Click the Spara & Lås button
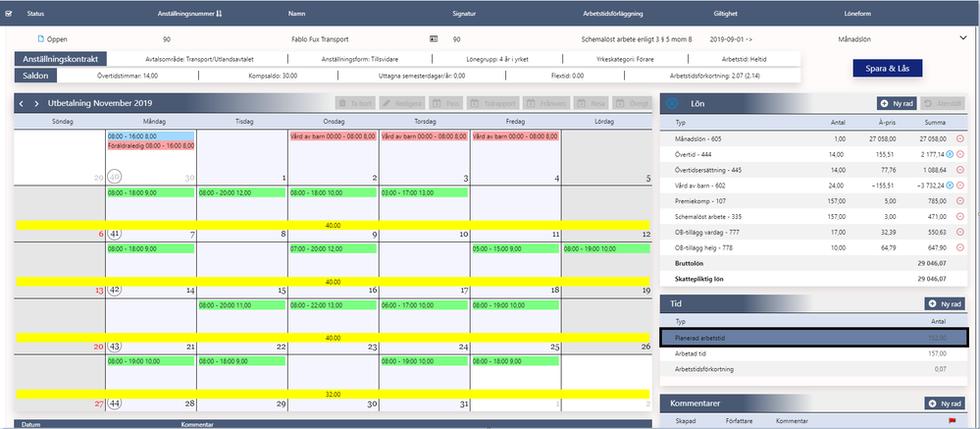Viewport: 980px width, 429px height. pos(888,68)
